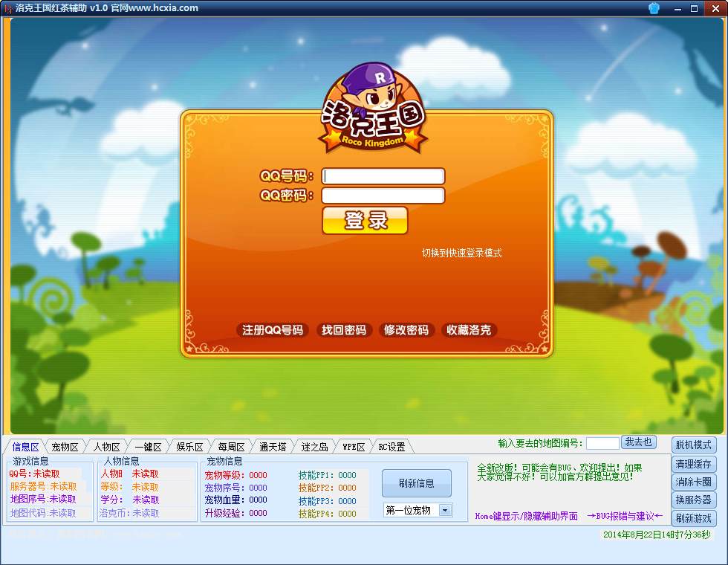Click 找回密码 button
Screen dimensions: 728x565
[344, 330]
